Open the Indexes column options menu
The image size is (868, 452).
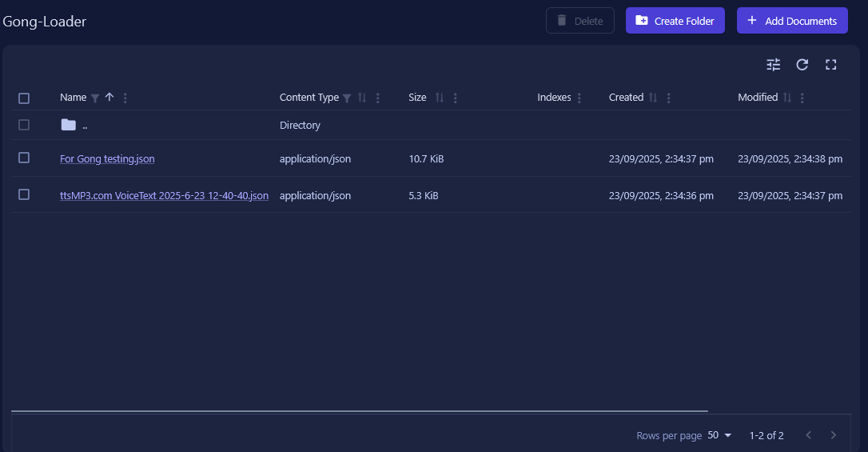[579, 98]
